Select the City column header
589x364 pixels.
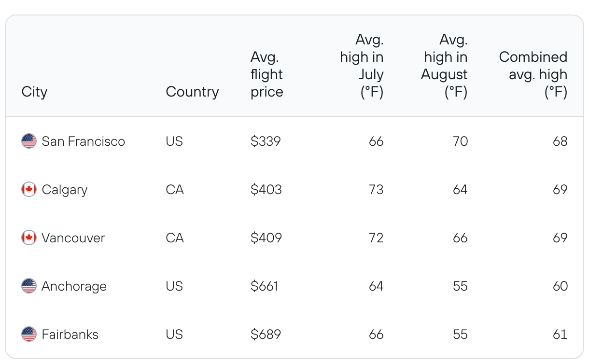pyautogui.click(x=34, y=92)
